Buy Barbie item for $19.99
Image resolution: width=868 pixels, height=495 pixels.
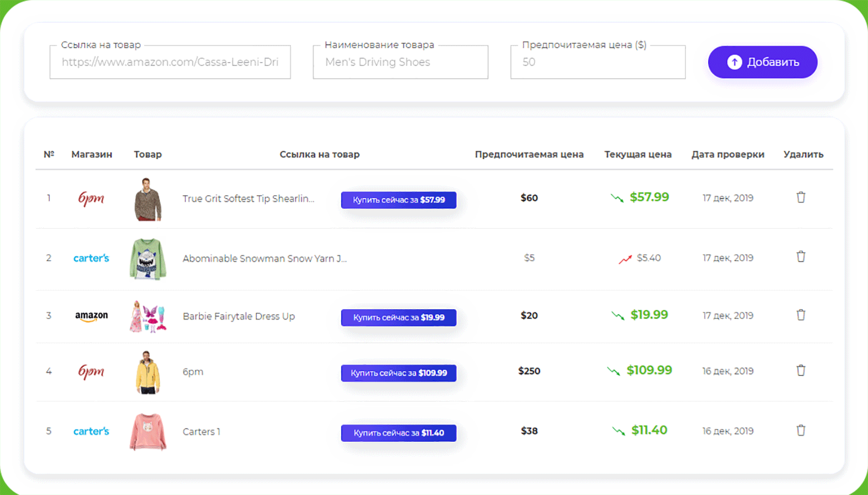click(398, 317)
